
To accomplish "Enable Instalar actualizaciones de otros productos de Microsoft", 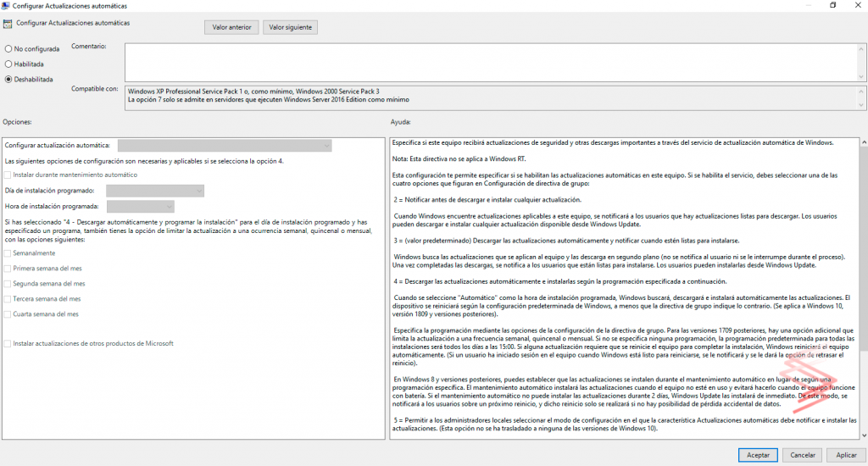I will tap(7, 344).
